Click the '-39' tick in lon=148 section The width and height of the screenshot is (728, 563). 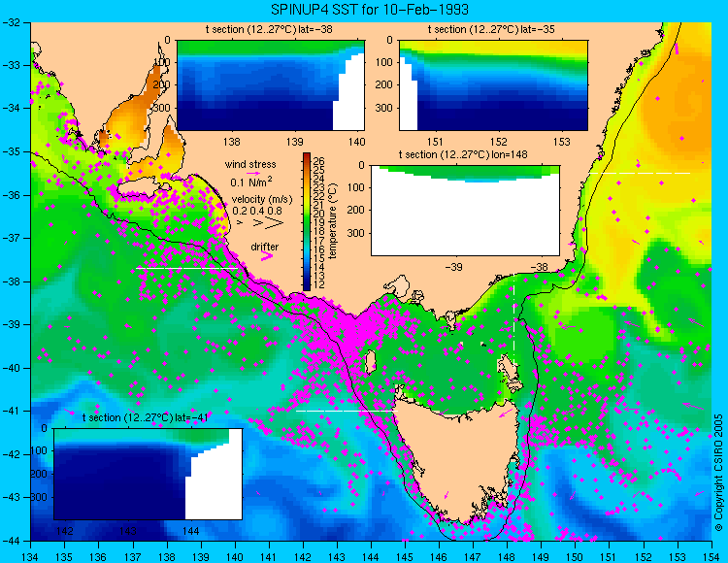(x=453, y=267)
